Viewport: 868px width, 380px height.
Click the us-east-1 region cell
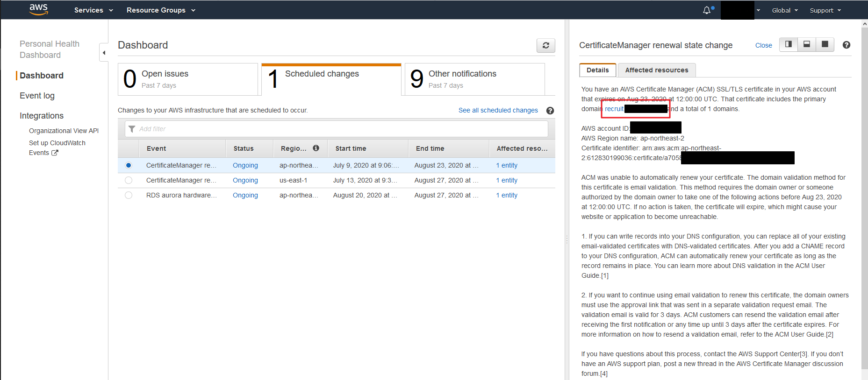[293, 180]
